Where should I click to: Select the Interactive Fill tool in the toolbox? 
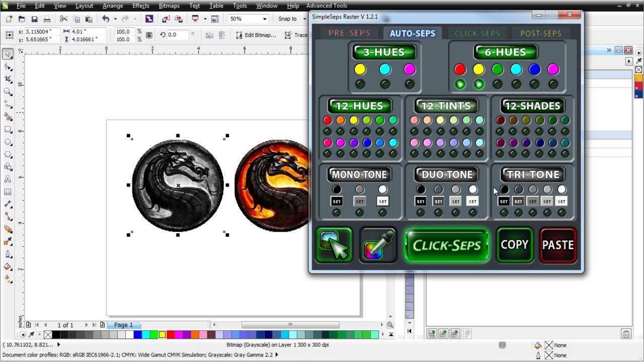pyautogui.click(x=8, y=279)
